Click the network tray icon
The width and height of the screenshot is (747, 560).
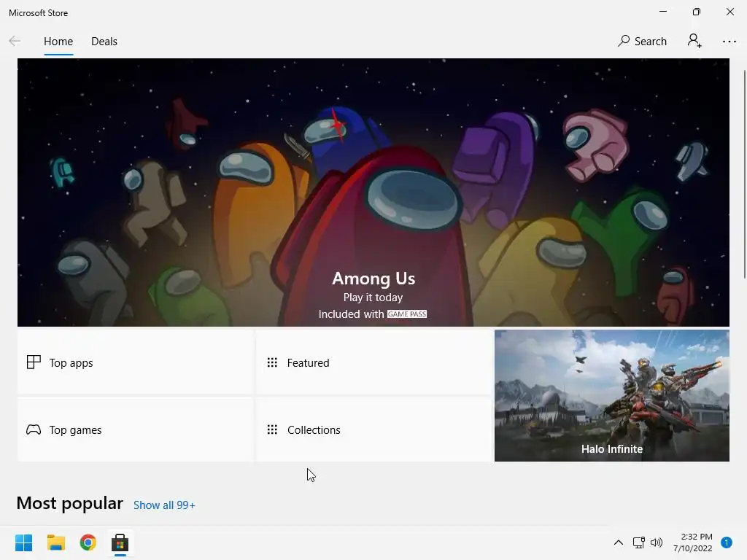pyautogui.click(x=639, y=542)
